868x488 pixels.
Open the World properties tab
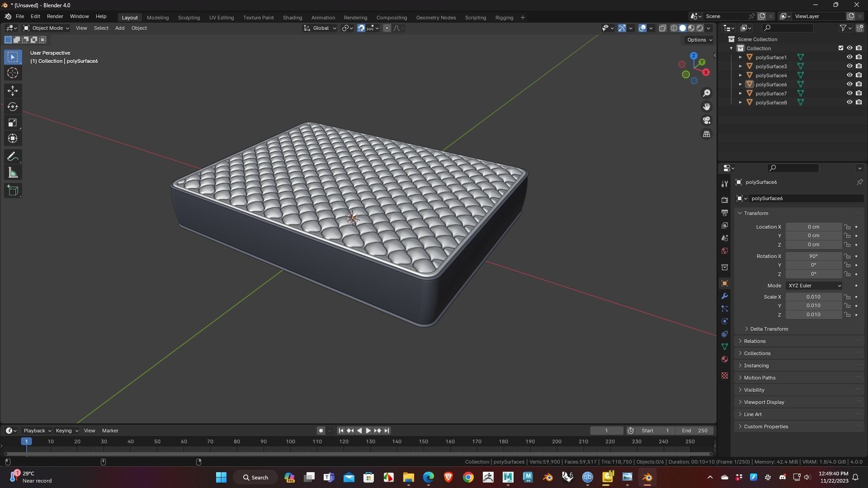coord(725,250)
